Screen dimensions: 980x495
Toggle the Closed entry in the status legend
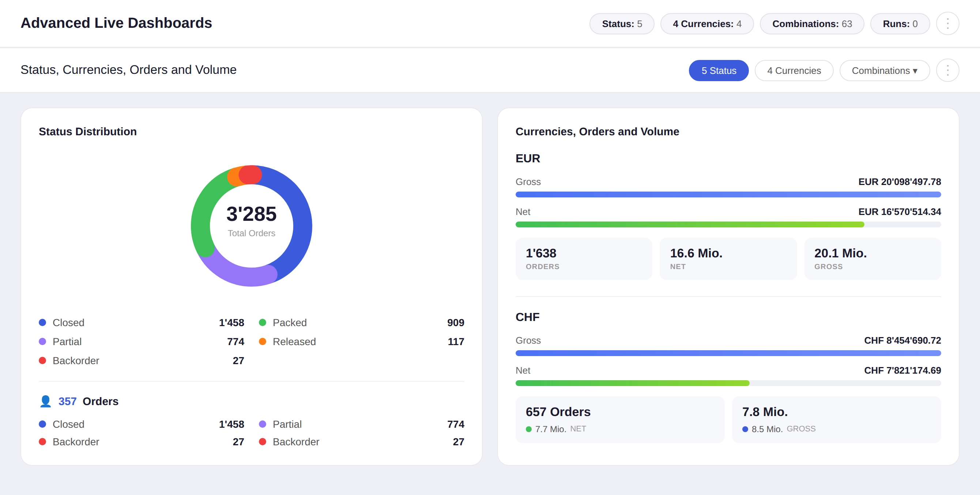[68, 322]
